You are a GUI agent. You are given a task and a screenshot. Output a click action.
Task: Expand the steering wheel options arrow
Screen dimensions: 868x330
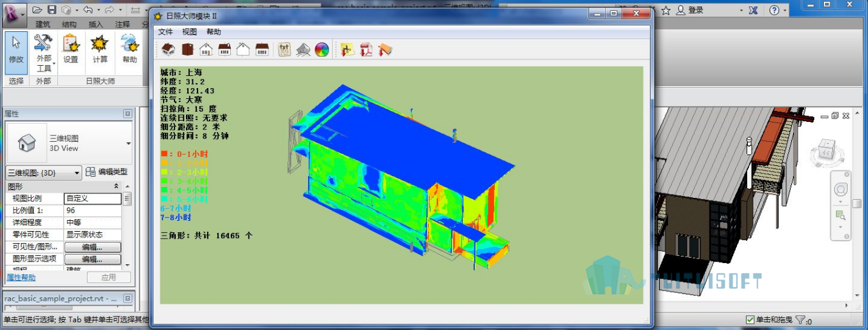[x=841, y=201]
